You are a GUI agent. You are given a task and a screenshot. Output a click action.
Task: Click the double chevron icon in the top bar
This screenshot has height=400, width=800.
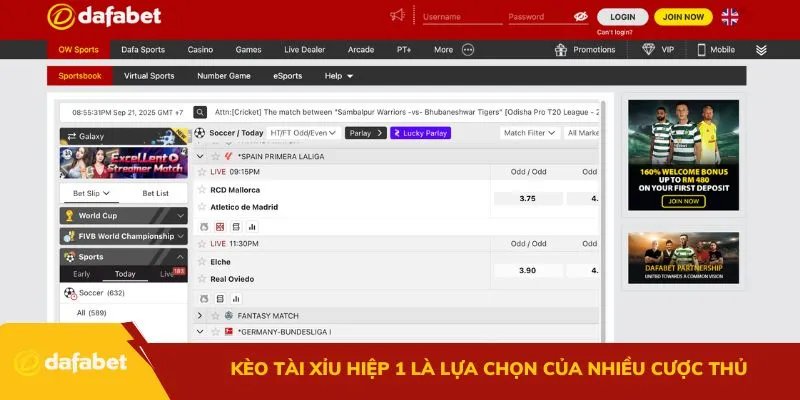click(x=761, y=49)
